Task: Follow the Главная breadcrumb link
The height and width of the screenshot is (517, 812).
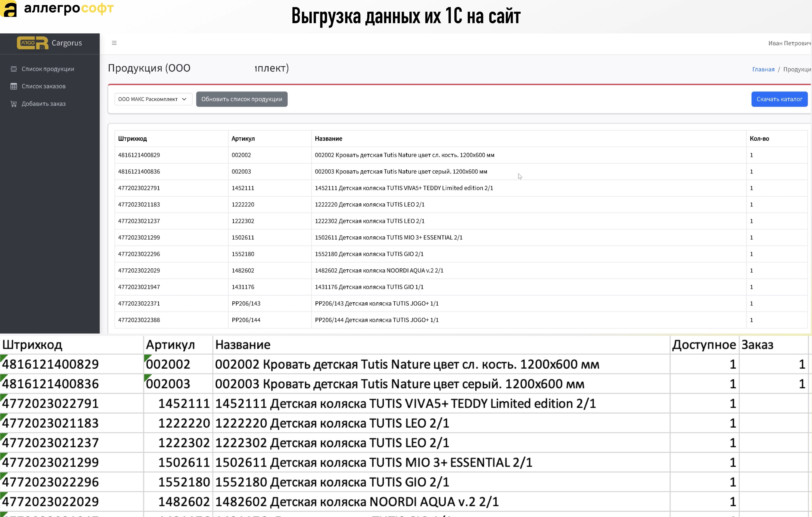Action: coord(763,69)
